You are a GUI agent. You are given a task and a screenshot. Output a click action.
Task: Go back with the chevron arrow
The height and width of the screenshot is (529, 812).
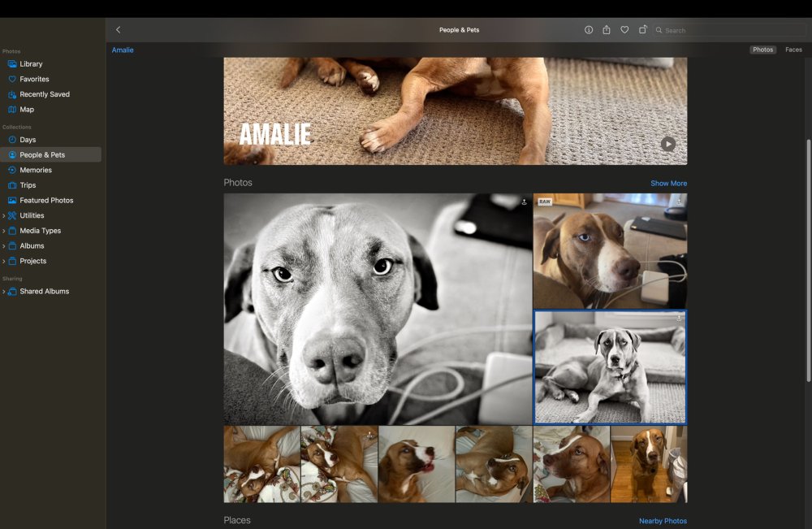(118, 30)
